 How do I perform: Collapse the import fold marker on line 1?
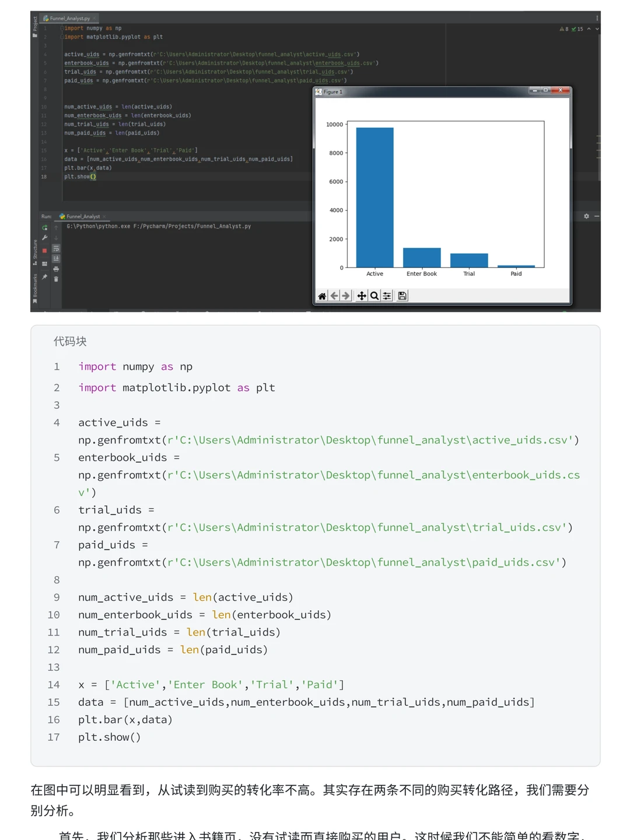62,28
